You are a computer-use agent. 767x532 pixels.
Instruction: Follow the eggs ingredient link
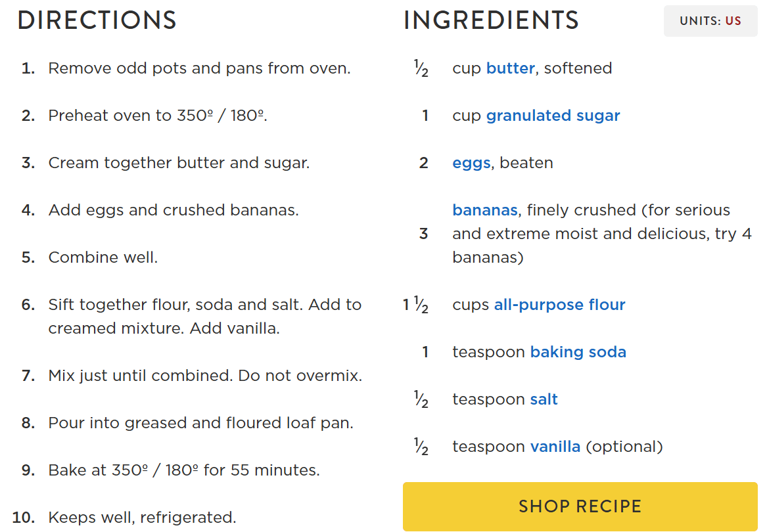click(471, 163)
